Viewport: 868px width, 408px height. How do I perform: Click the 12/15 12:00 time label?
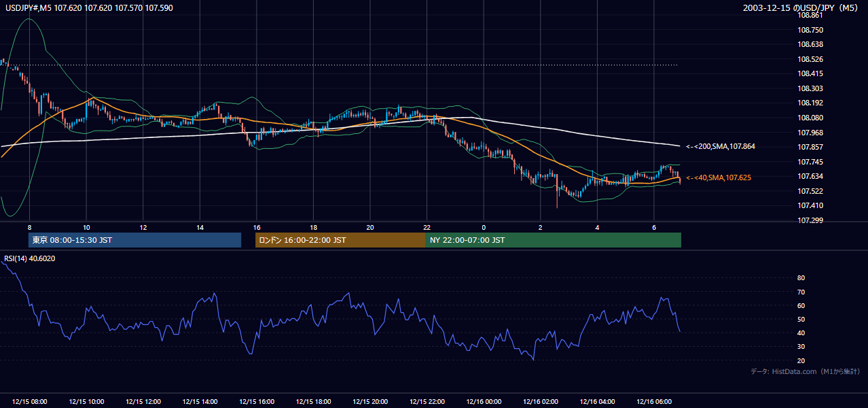click(x=143, y=402)
